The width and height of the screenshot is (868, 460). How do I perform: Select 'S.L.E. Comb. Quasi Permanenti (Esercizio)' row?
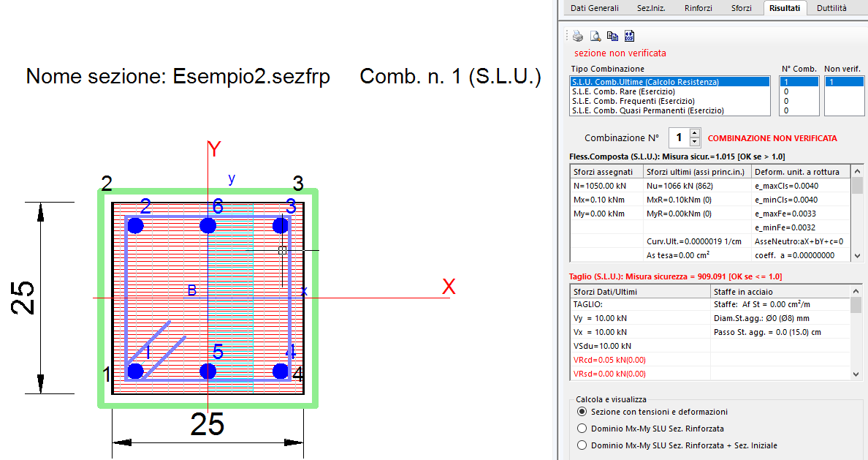click(x=670, y=110)
